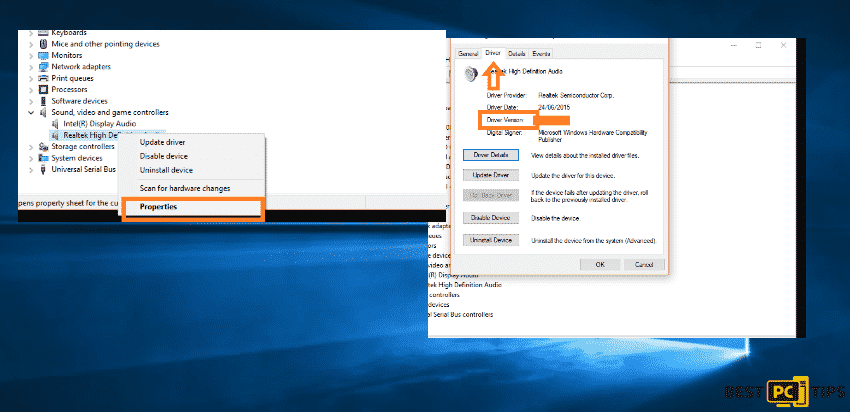Image resolution: width=850 pixels, height=412 pixels.
Task: Select the Network adapters label
Action: coord(81,67)
